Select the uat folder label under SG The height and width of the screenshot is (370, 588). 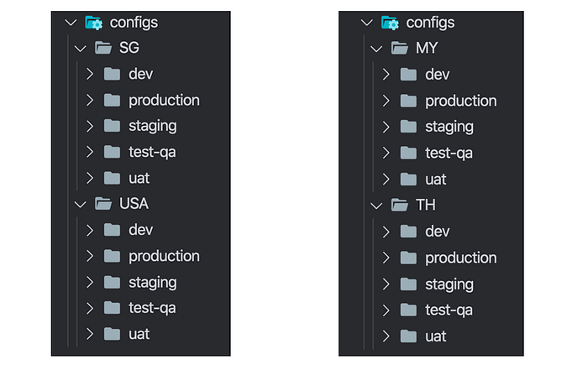[x=139, y=178]
